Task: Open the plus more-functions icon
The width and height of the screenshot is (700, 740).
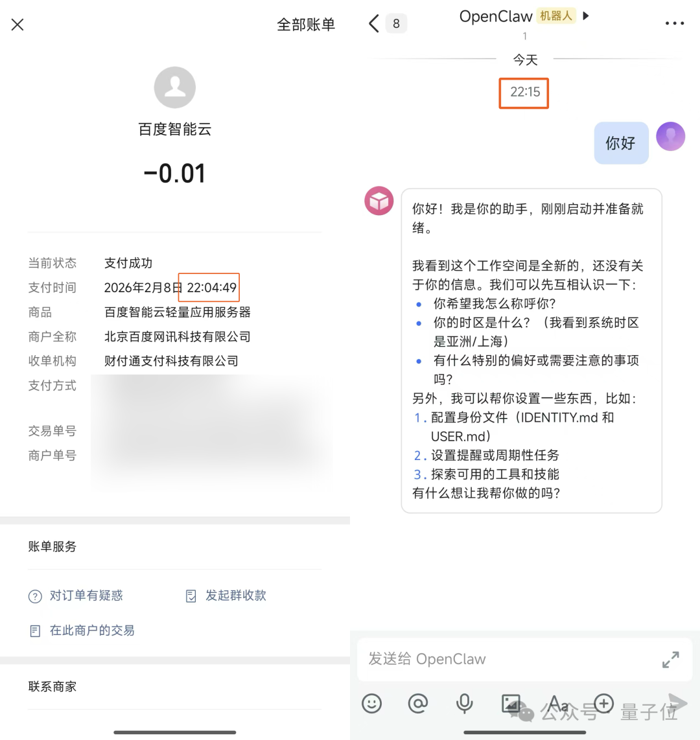Action: click(x=603, y=704)
